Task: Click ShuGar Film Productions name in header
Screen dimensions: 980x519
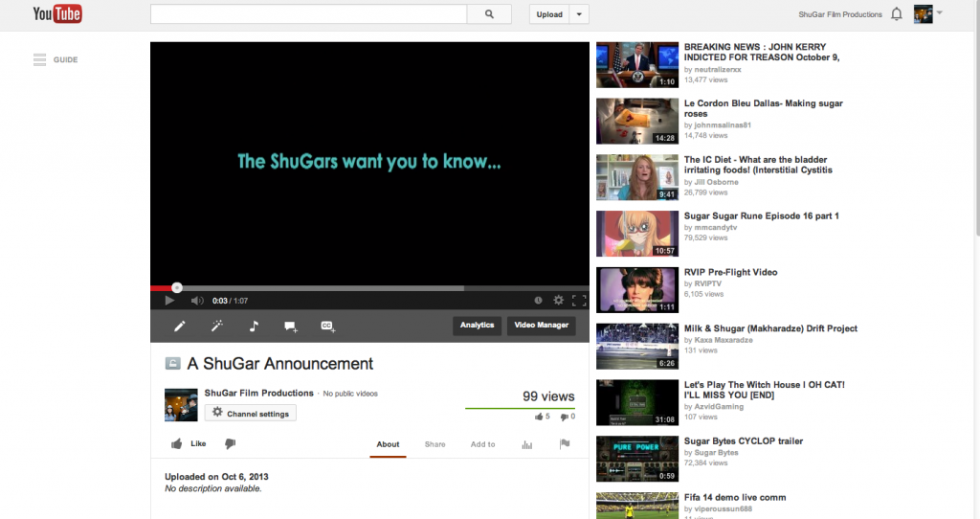Action: (840, 14)
